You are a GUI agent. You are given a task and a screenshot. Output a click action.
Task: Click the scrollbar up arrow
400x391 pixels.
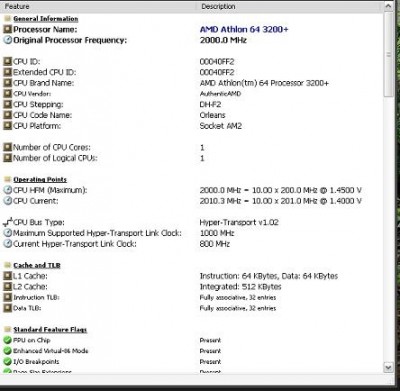click(388, 6)
